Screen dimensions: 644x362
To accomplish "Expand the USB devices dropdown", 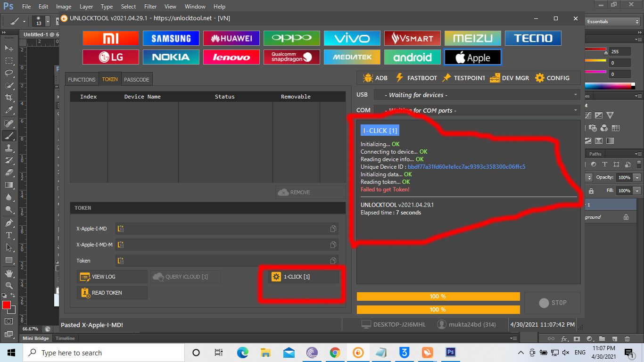I will tap(576, 95).
